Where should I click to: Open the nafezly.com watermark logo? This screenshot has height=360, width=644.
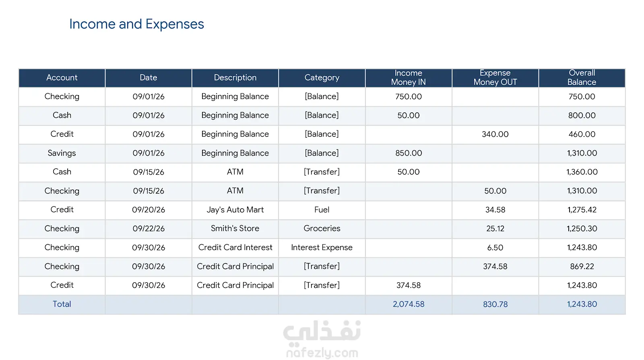tap(322, 339)
